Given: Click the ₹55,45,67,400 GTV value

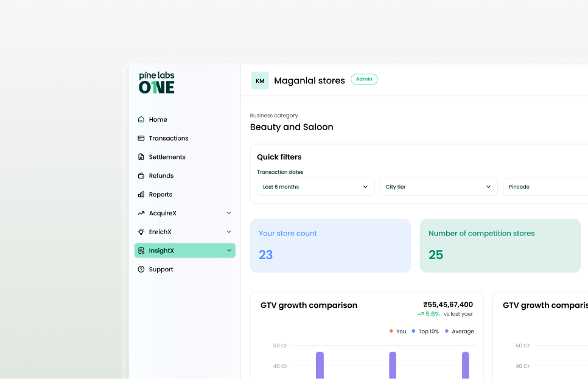Looking at the screenshot, I should tap(448, 305).
